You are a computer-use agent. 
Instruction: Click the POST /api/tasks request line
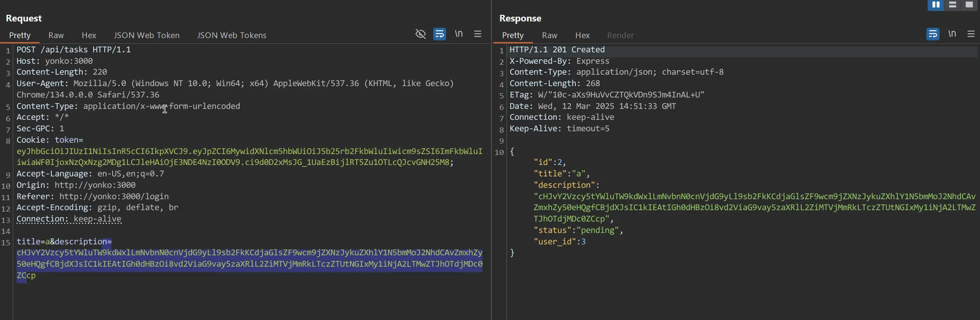[74, 50]
